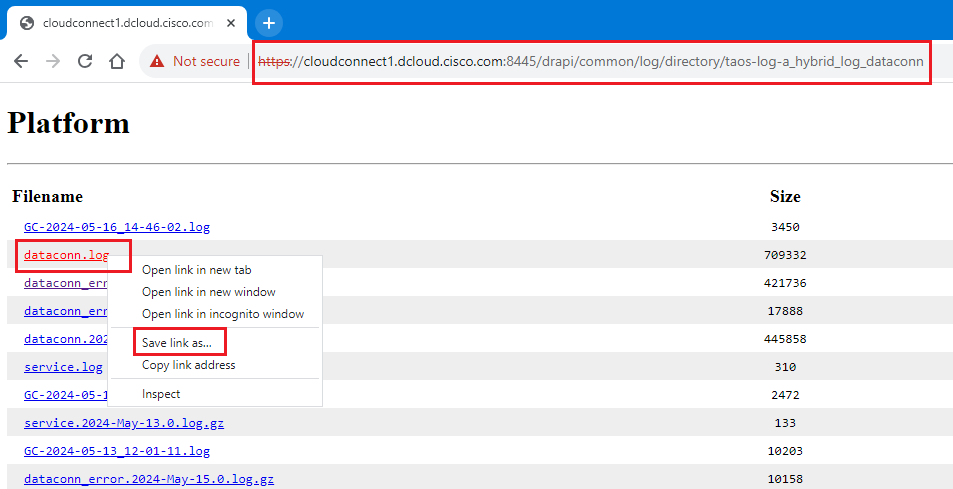Open the GC-2024-05-1 link sized 2472
953x489 pixels.
[x=66, y=395]
